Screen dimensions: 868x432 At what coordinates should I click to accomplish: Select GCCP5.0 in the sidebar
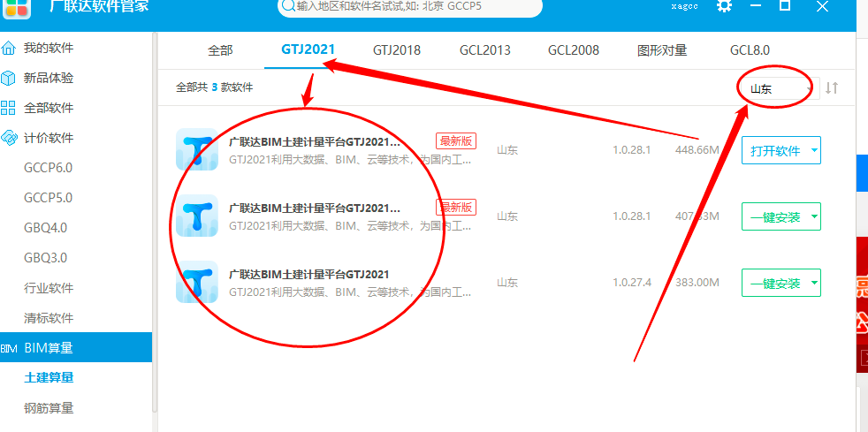(48, 198)
